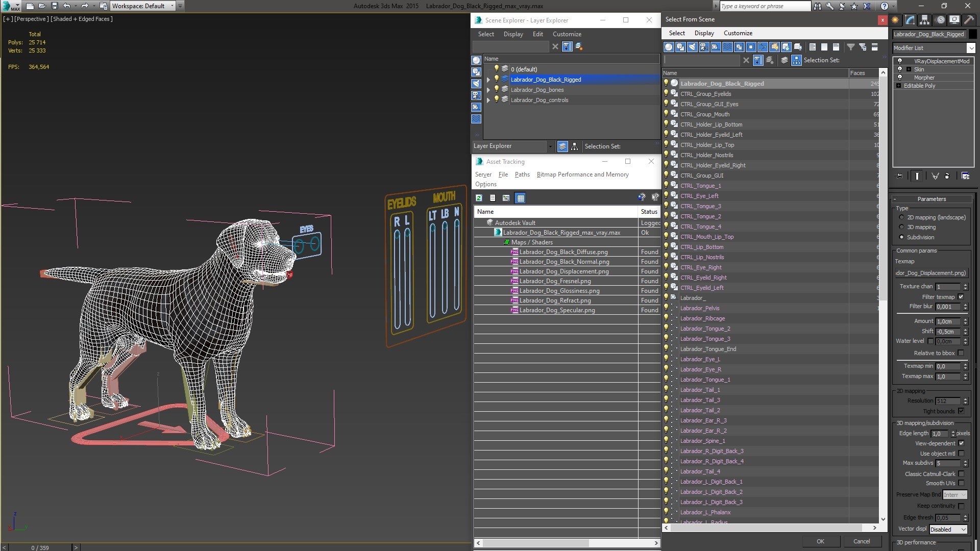Open Paths menu in Asset Tracking

(522, 174)
